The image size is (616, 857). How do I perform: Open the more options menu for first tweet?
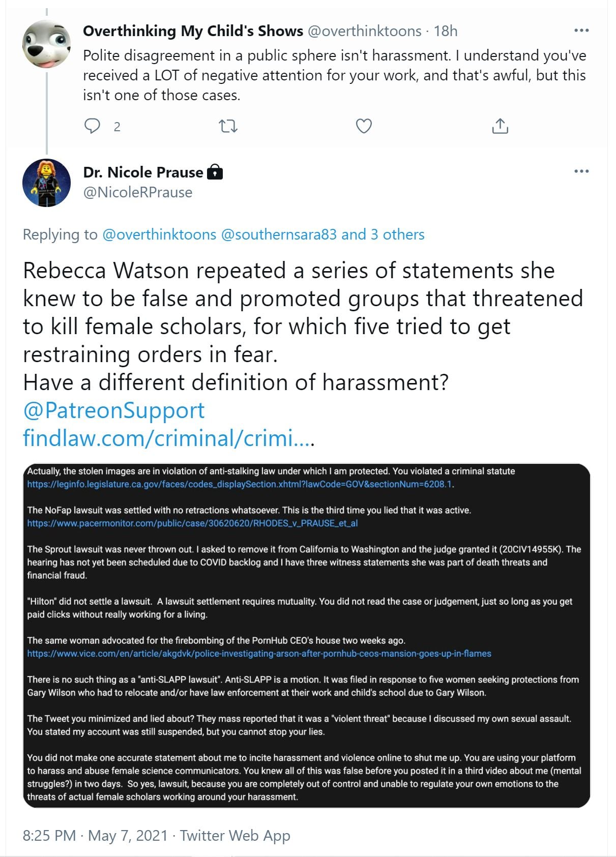pos(581,31)
